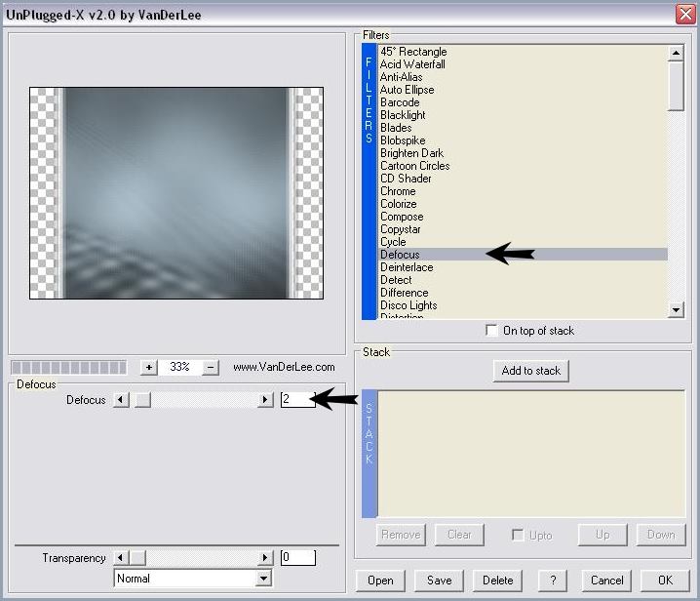Click the Defocus value input field
Image resolution: width=700 pixels, height=601 pixels.
(297, 400)
